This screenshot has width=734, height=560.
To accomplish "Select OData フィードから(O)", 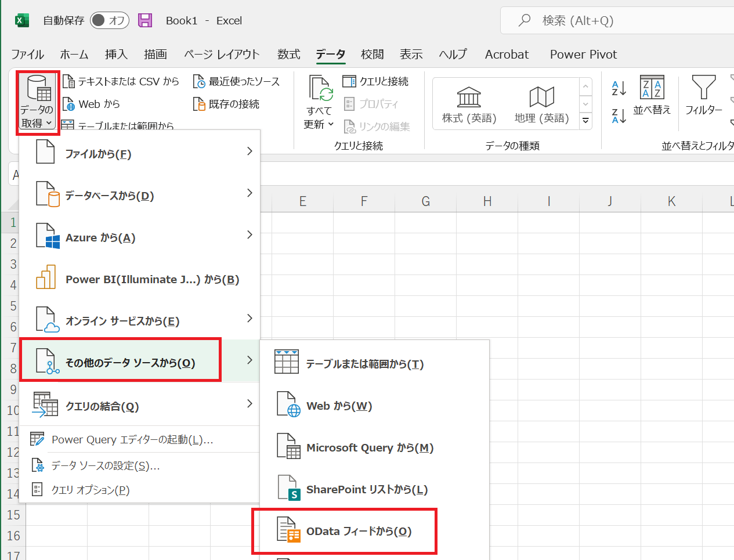I will [x=375, y=530].
